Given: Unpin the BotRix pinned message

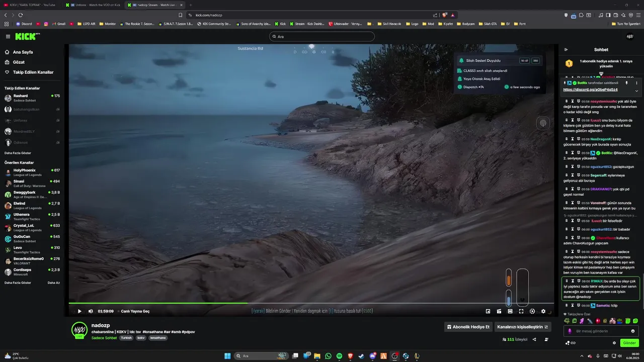Looking at the screenshot, I should click(626, 82).
